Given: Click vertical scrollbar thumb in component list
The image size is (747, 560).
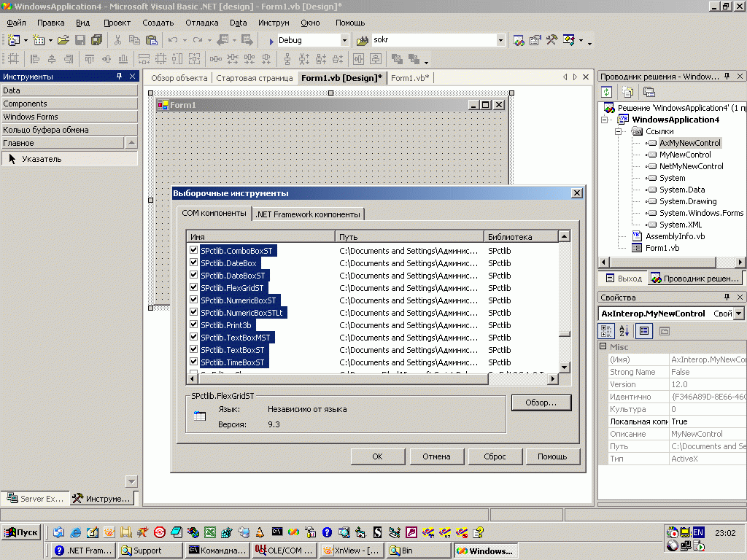Looking at the screenshot, I should click(564, 334).
